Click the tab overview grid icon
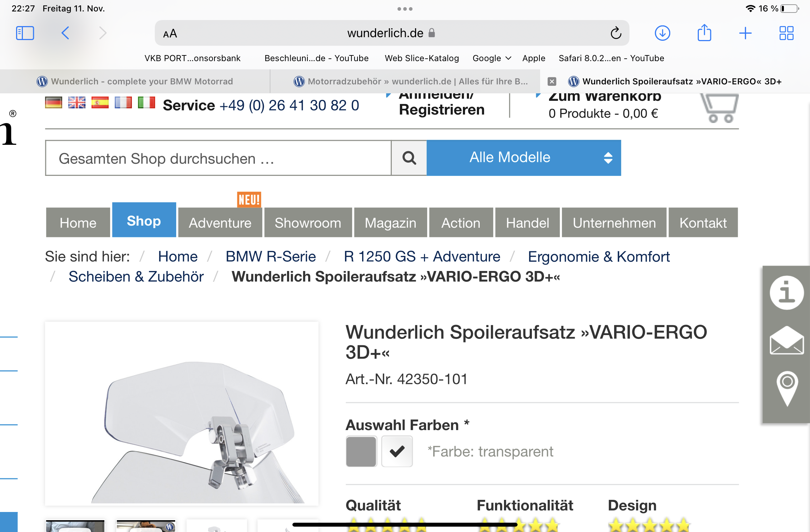The width and height of the screenshot is (810, 532). pos(786,33)
